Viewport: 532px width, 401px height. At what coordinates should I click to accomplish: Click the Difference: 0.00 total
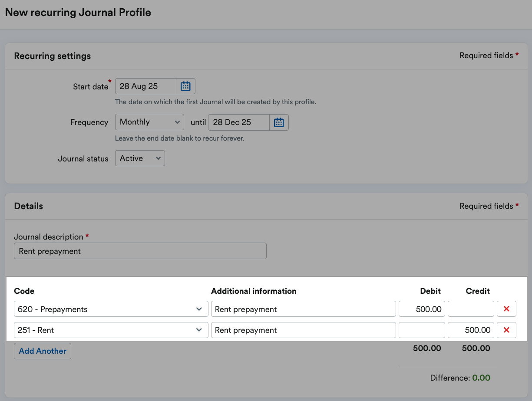click(x=460, y=378)
